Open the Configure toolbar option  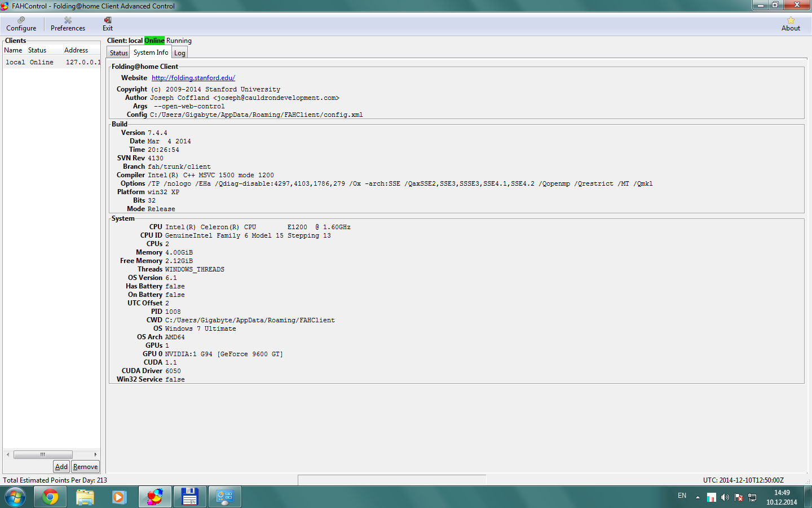(x=21, y=24)
